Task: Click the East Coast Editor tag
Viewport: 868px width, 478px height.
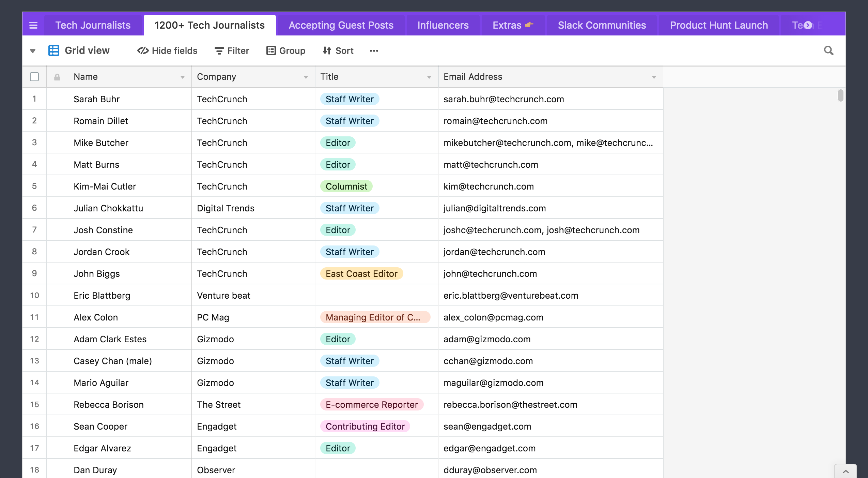Action: tap(361, 274)
